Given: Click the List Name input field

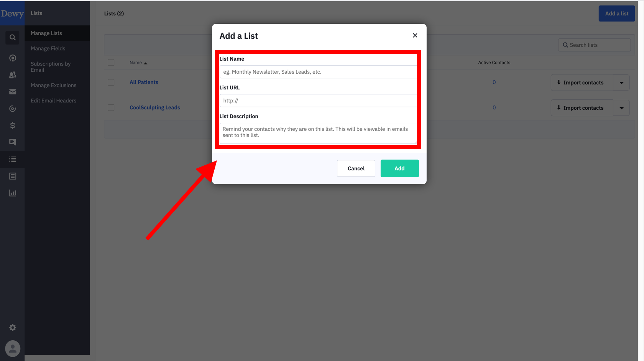Looking at the screenshot, I should coord(317,72).
